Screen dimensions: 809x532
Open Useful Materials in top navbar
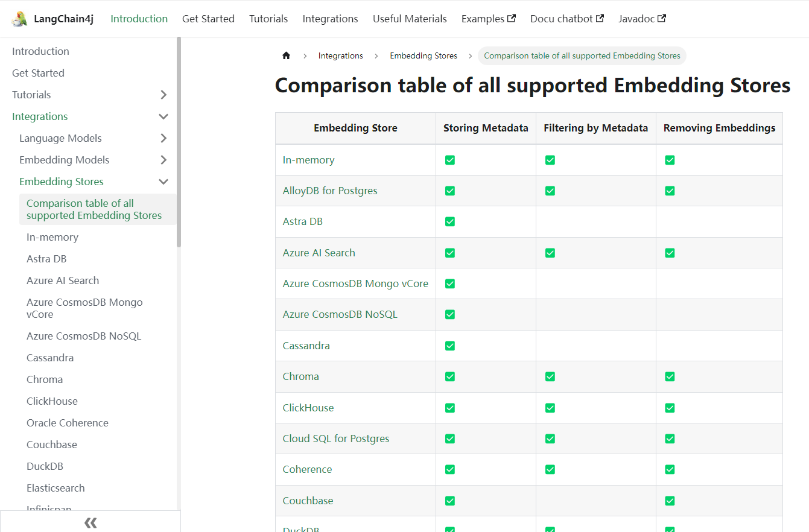[410, 19]
